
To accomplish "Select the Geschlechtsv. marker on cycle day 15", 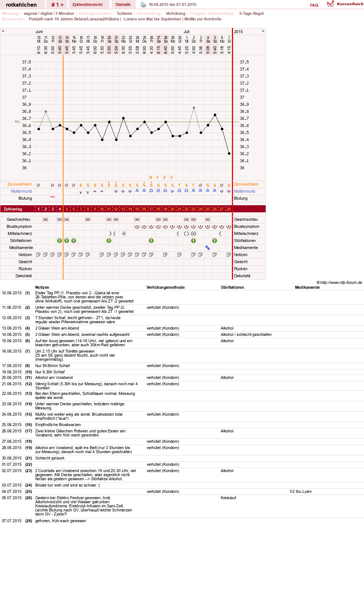I will pos(137,219).
